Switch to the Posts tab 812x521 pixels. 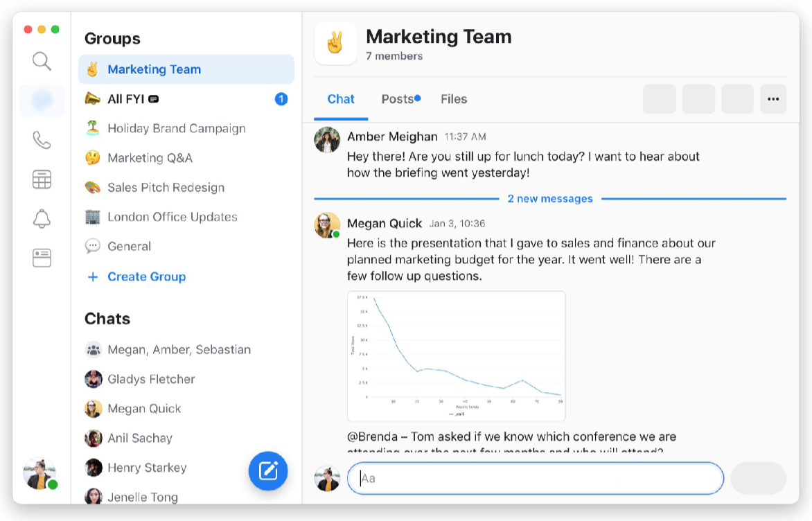click(x=398, y=99)
